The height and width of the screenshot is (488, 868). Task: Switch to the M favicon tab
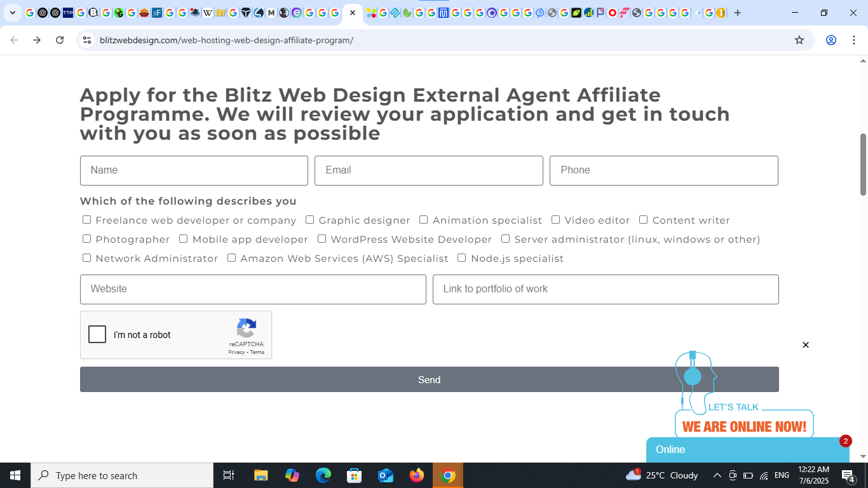tap(271, 13)
